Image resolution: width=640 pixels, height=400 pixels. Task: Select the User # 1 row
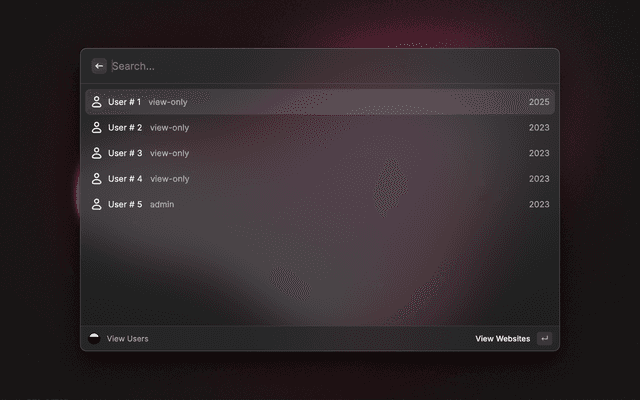(320, 102)
